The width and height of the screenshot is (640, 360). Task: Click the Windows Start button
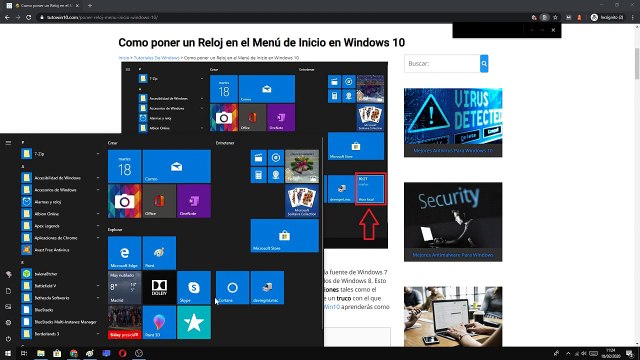point(8,353)
